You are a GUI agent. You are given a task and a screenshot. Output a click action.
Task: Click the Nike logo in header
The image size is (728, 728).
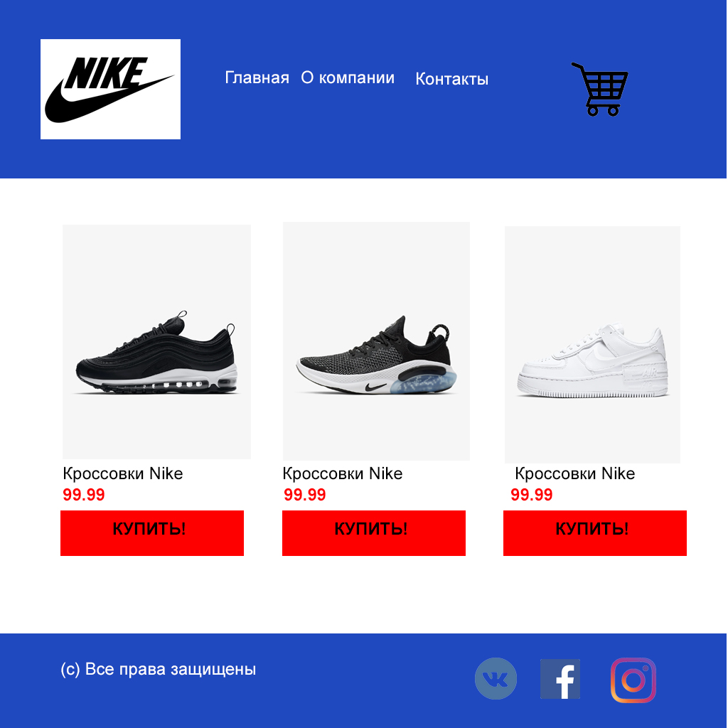tap(110, 89)
